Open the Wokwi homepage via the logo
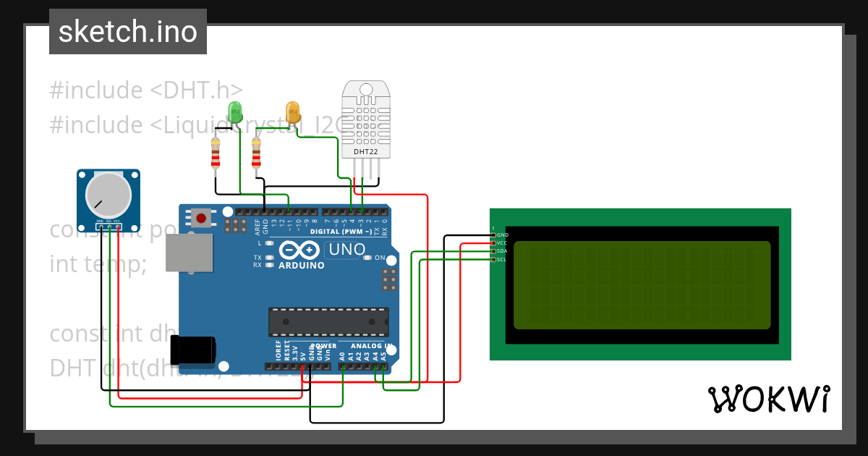Image resolution: width=868 pixels, height=456 pixels. 770,399
